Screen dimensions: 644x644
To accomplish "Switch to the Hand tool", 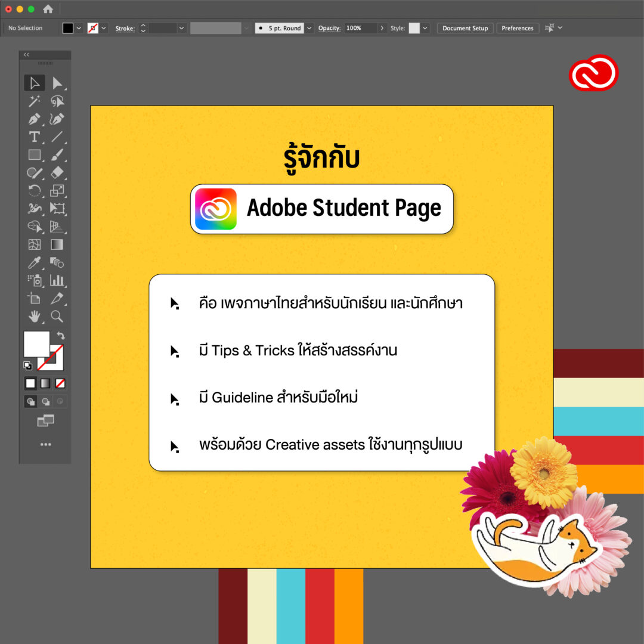I will pos(35,316).
